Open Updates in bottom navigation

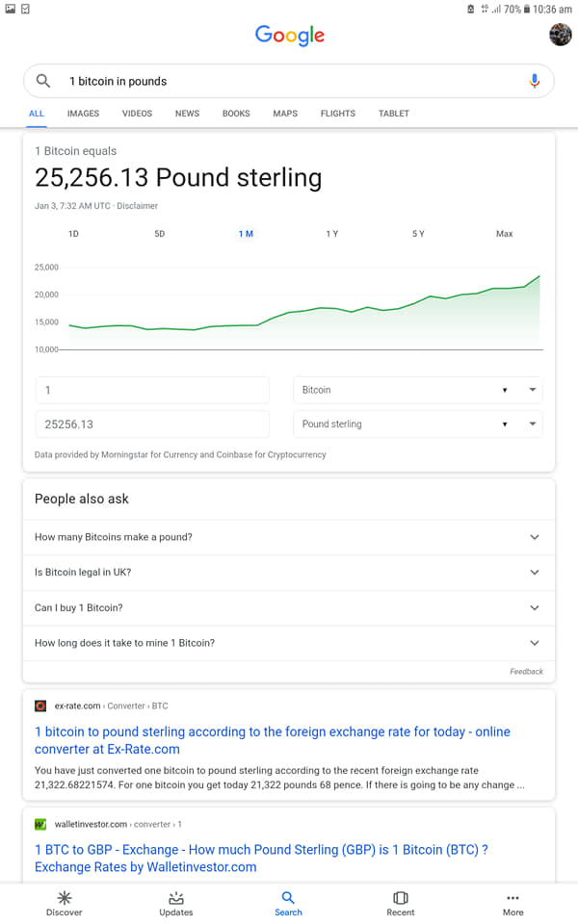(175, 904)
